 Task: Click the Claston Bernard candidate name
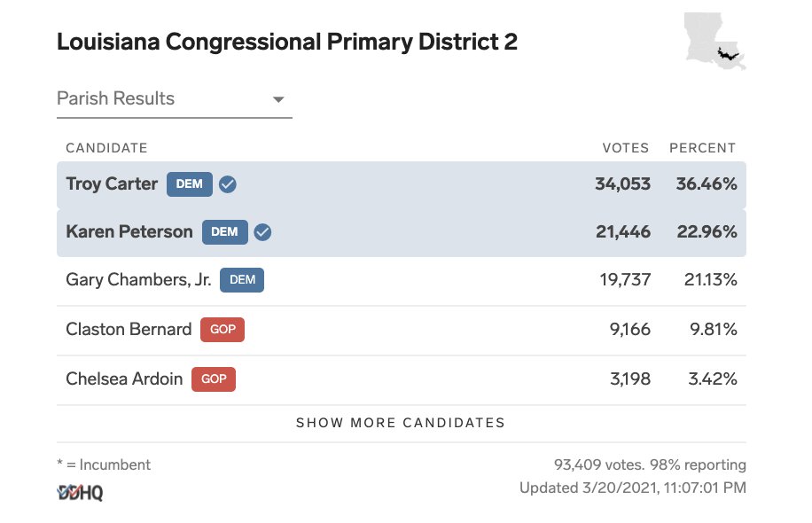(129, 330)
